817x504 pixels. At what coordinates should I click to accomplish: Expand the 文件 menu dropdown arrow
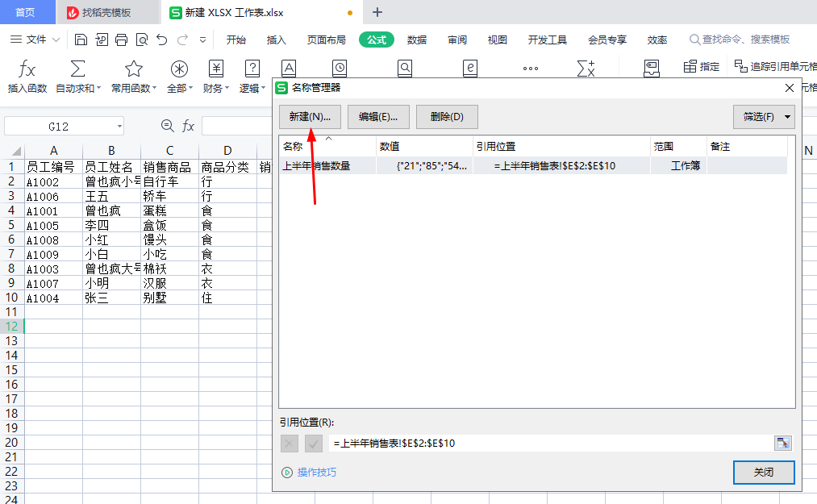click(x=56, y=40)
